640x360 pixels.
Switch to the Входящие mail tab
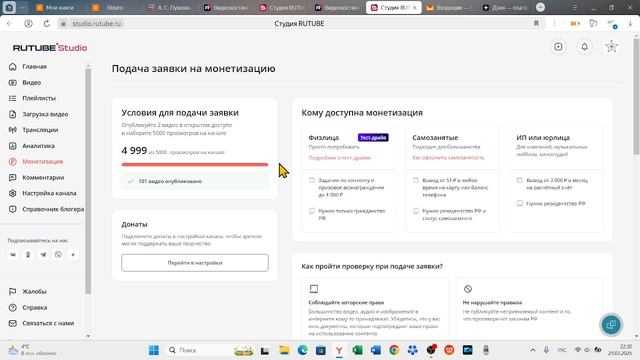coord(449,8)
